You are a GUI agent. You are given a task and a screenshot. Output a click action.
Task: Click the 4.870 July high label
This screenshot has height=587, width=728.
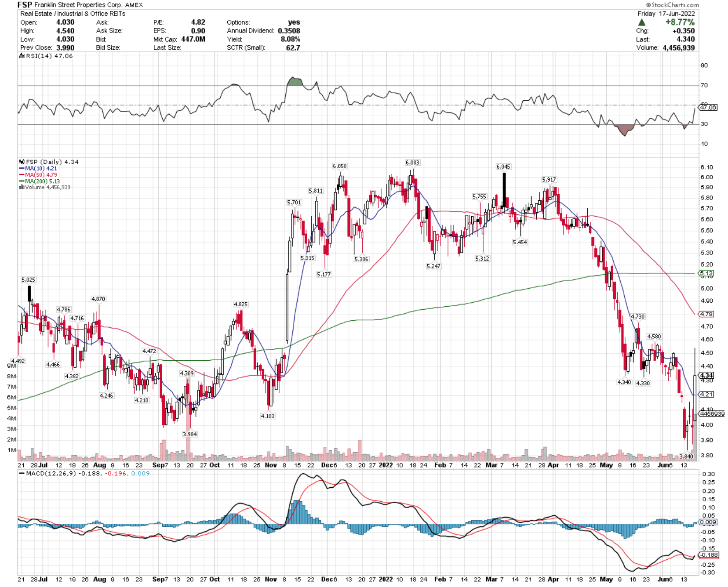[x=98, y=299]
